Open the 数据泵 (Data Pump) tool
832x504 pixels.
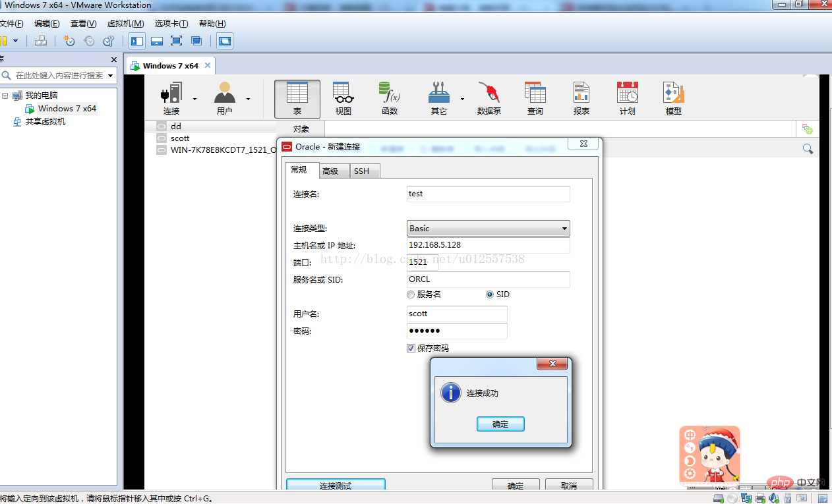489,99
